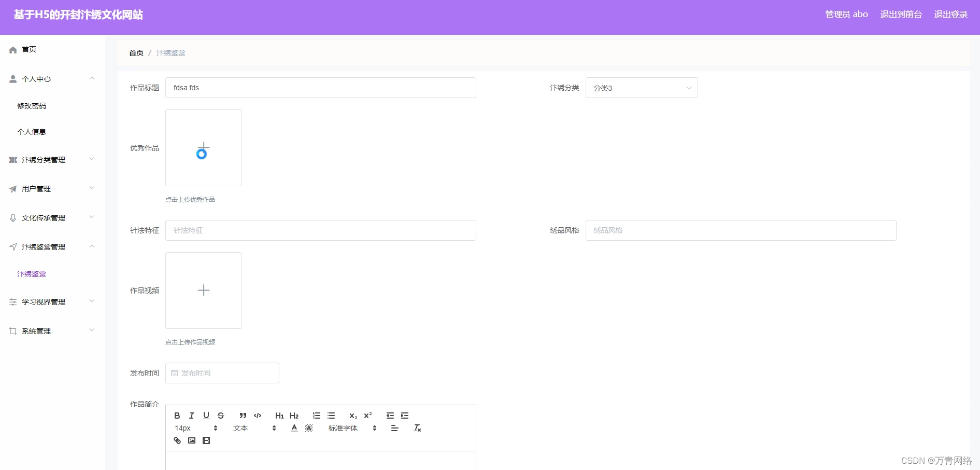980x470 pixels.
Task: Apply superscript formatting in the editor
Action: click(367, 416)
